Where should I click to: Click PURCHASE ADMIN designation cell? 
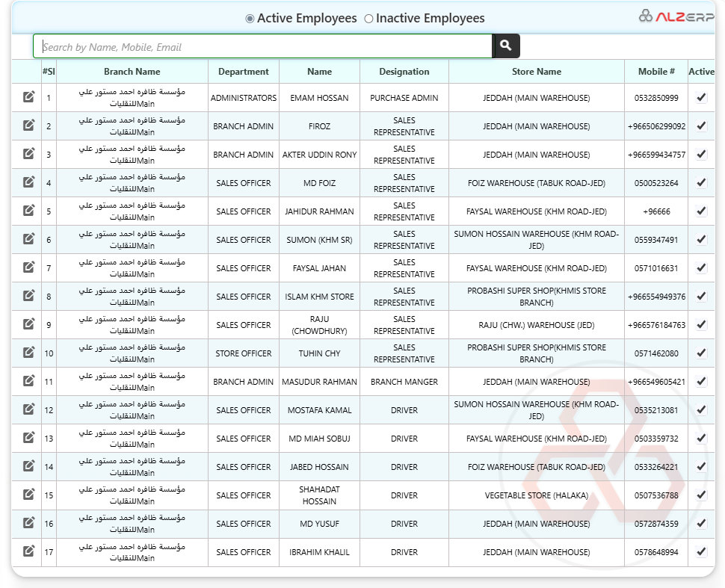click(x=404, y=98)
